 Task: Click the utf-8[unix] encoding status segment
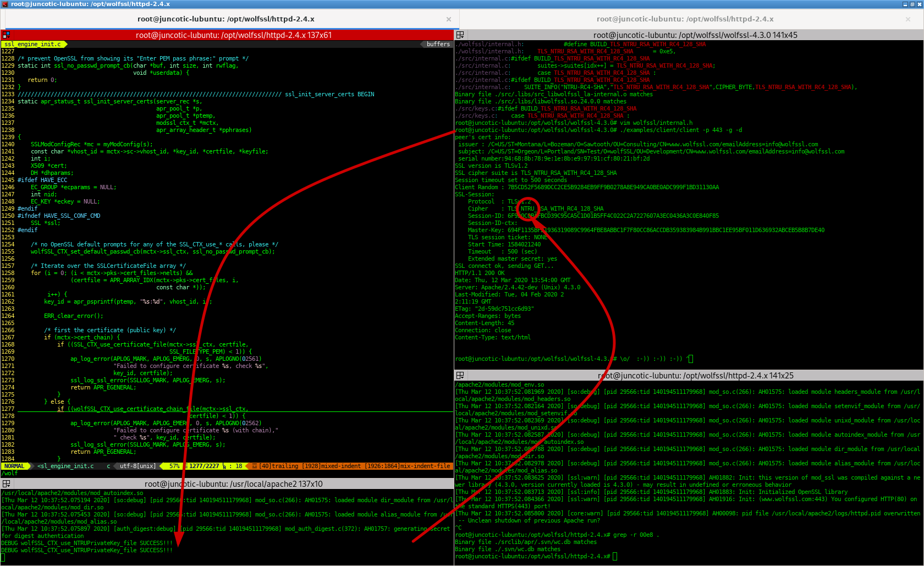coord(137,466)
